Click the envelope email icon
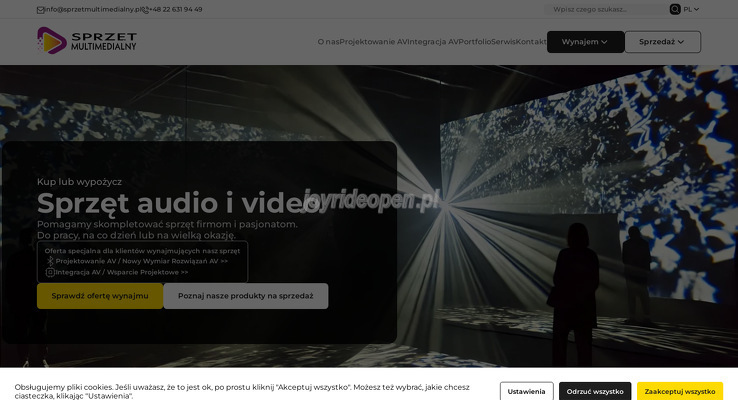This screenshot has height=400, width=738. [40, 9]
